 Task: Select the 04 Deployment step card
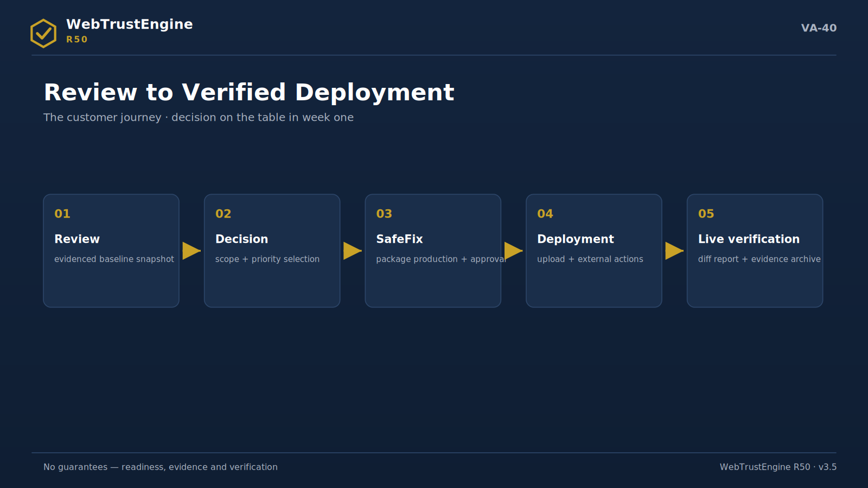[x=594, y=251]
